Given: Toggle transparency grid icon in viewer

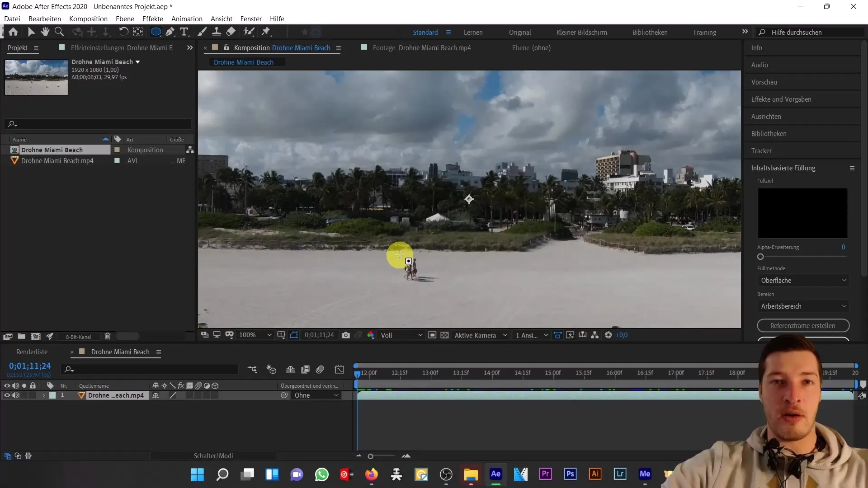Looking at the screenshot, I should [445, 335].
